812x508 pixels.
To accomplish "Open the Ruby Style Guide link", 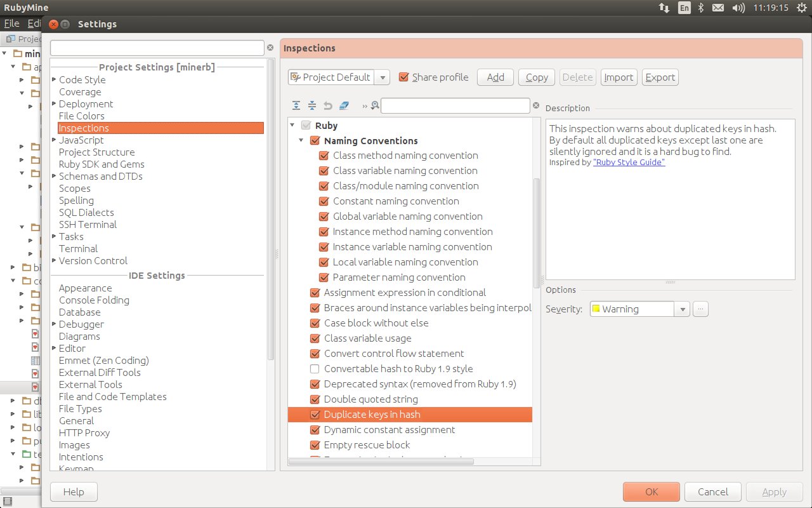I will click(629, 162).
